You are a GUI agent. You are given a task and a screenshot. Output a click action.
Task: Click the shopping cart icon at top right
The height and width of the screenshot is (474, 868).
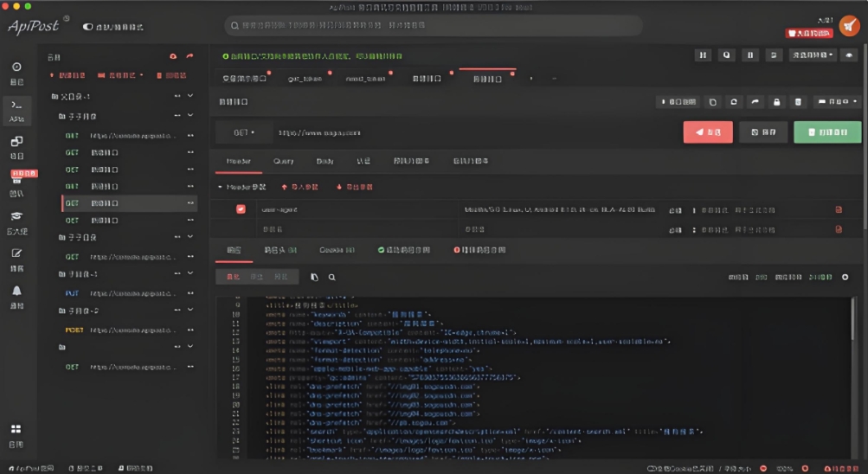pos(849,26)
